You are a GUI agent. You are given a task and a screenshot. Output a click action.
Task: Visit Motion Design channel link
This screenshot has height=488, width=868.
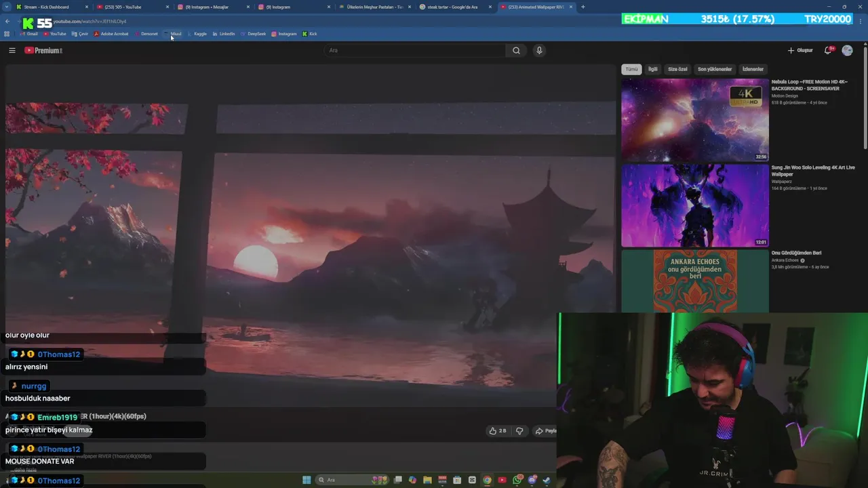(x=785, y=96)
